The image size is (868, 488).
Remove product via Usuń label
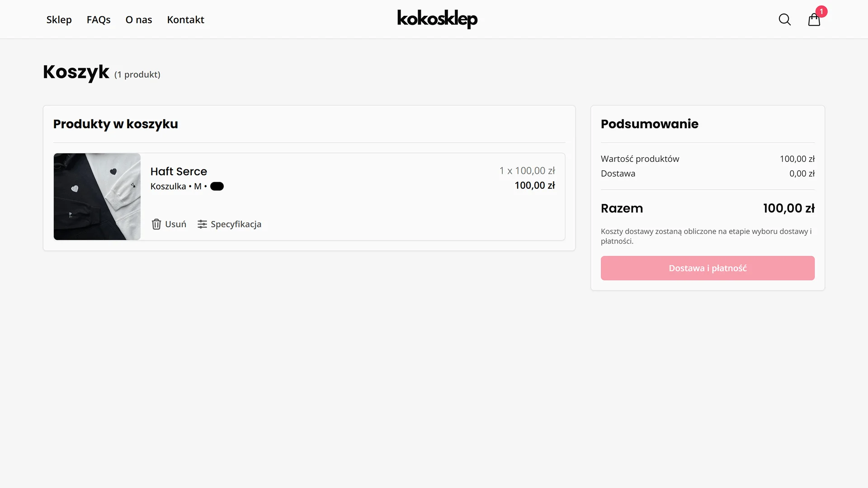[175, 224]
